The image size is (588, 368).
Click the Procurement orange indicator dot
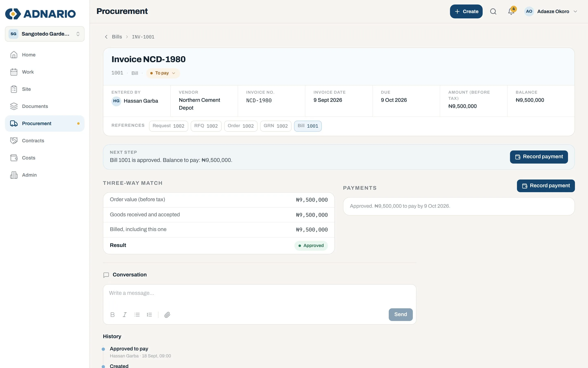tap(78, 123)
